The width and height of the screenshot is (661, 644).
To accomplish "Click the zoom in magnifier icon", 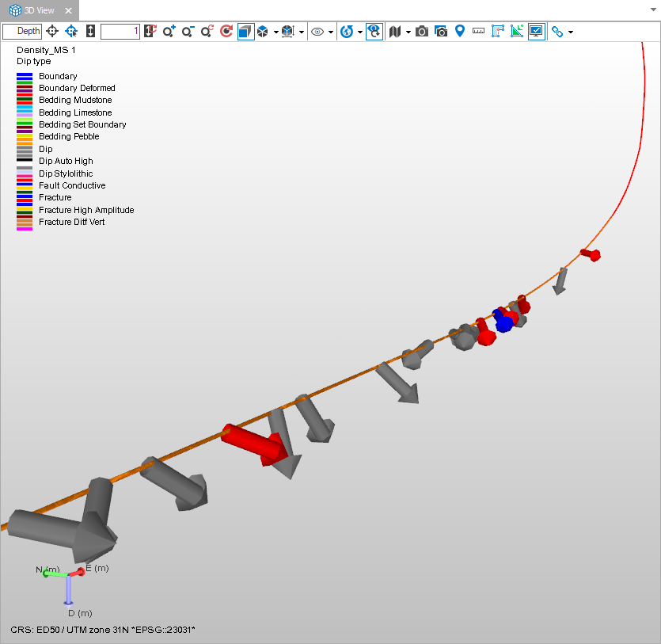I will (169, 32).
